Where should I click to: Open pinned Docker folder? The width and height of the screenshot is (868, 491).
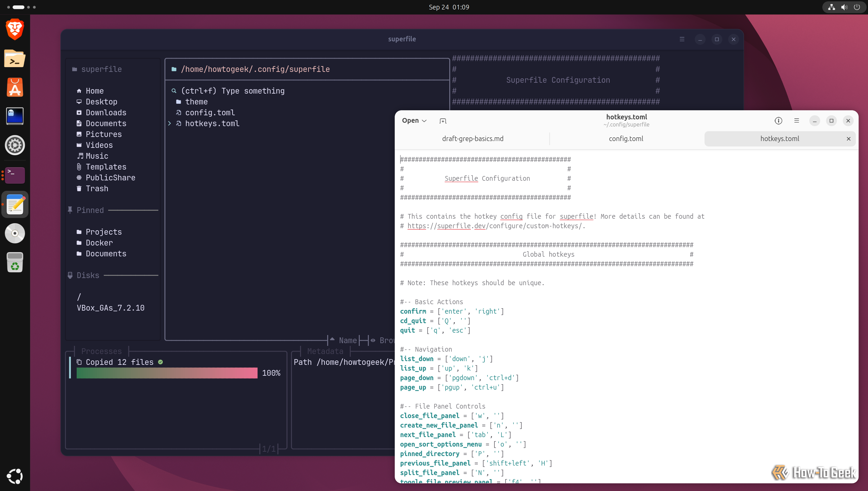(x=95, y=243)
